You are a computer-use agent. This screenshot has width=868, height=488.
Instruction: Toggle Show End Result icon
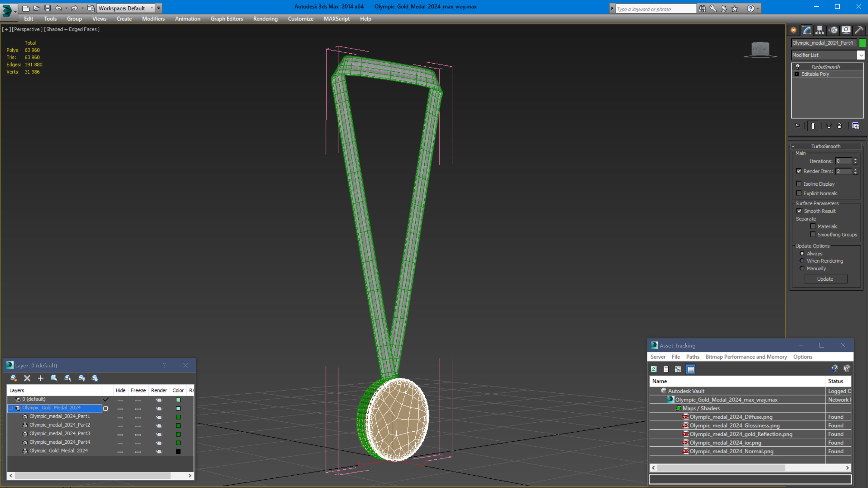pyautogui.click(x=813, y=126)
